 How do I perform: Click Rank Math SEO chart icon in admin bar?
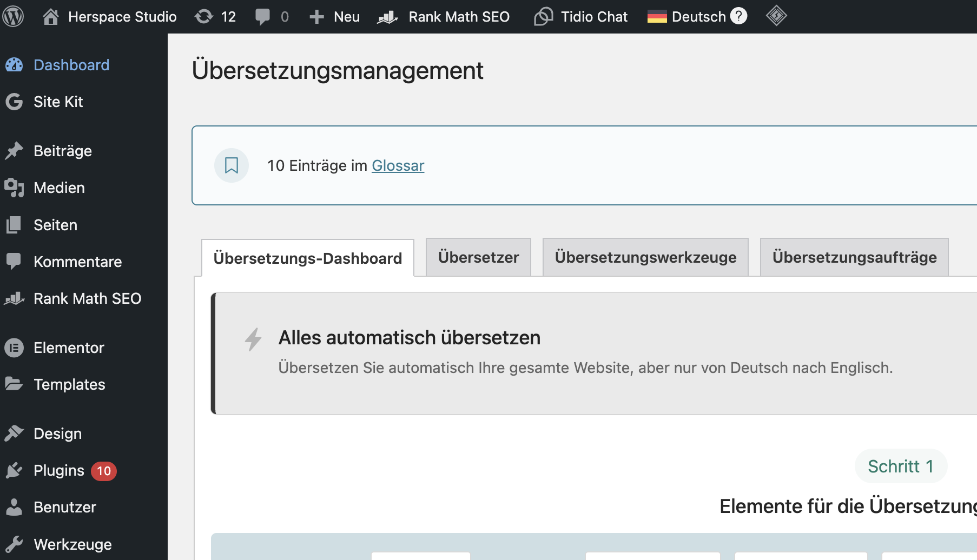387,17
